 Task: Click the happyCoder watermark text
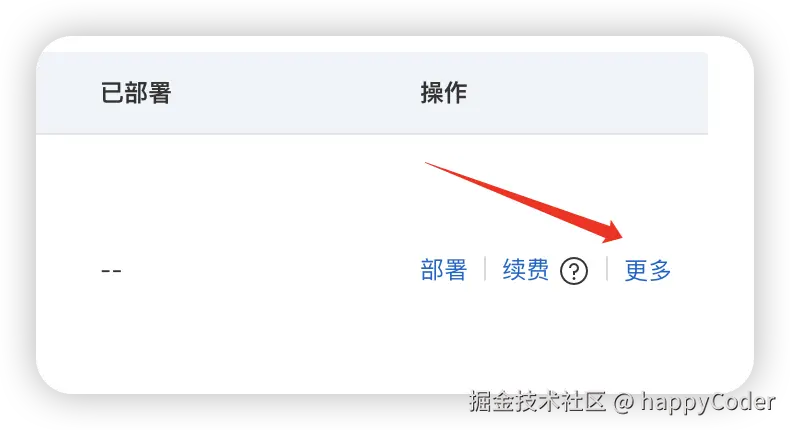click(708, 402)
